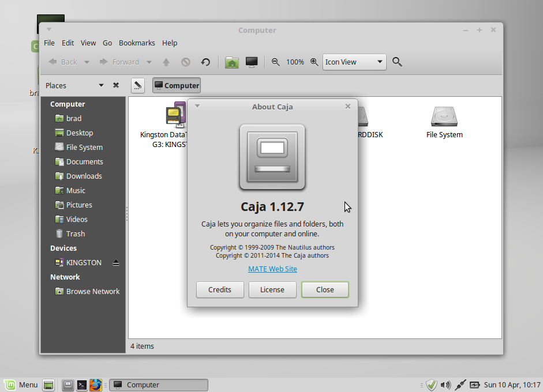Click the Caja file cabinet logo
The image size is (543, 392).
pyautogui.click(x=272, y=157)
